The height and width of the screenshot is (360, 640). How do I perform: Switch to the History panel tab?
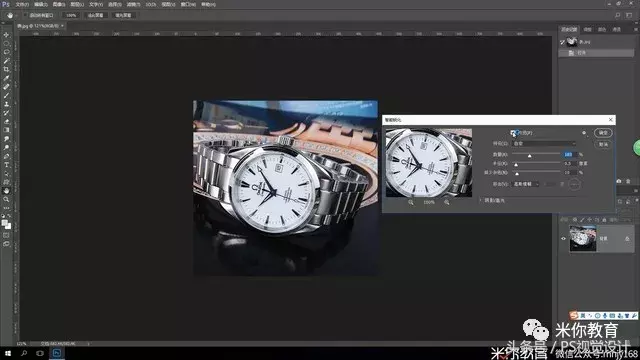569,29
